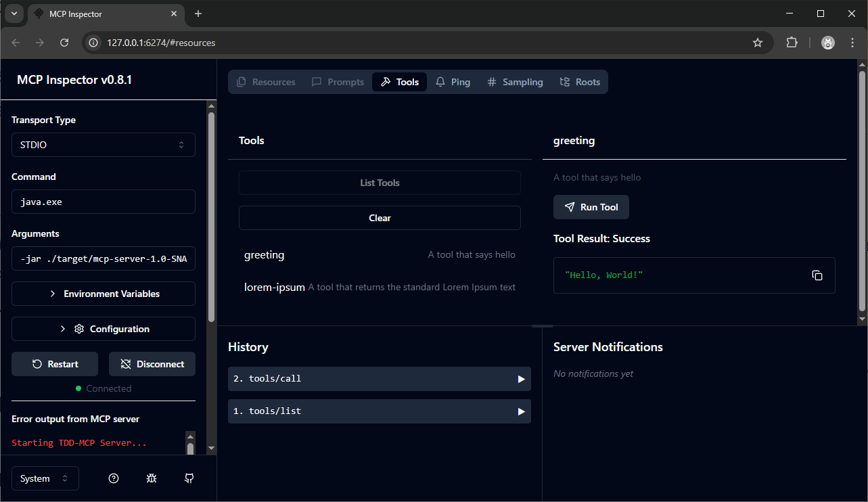Click the Command input field

[x=104, y=202]
